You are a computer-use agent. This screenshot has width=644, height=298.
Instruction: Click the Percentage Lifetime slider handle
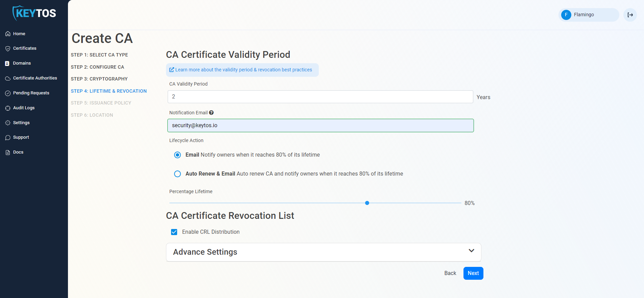367,203
